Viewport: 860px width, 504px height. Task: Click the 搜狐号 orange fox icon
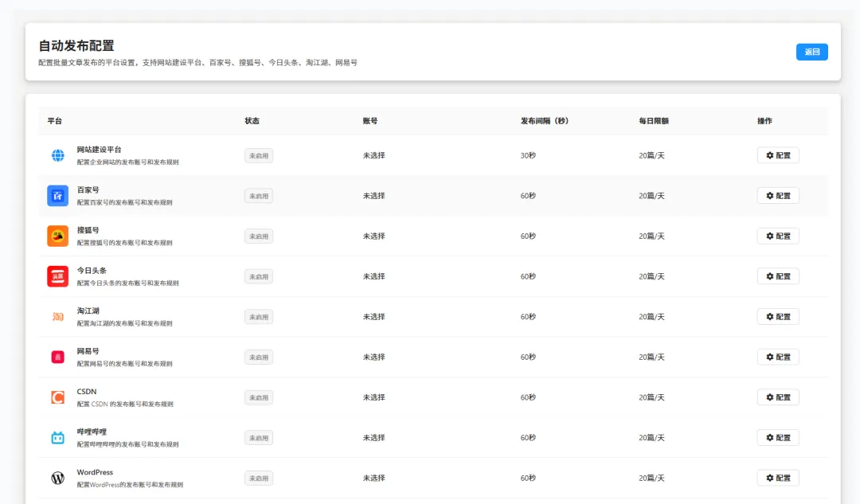pos(57,236)
